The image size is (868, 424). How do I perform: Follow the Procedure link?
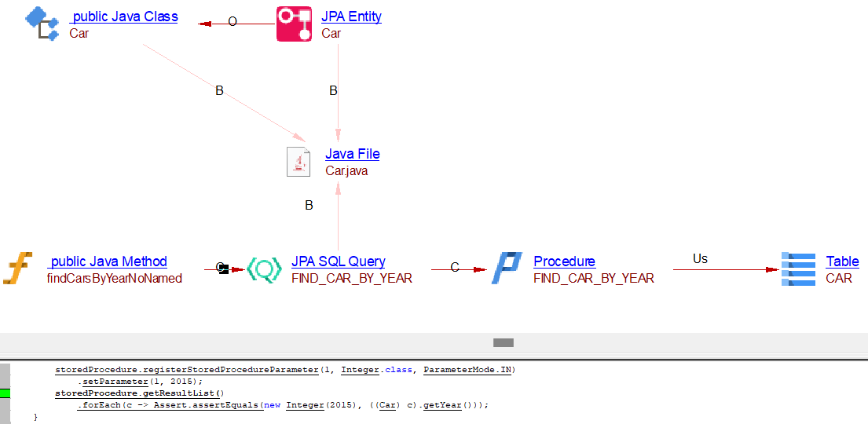(x=564, y=261)
